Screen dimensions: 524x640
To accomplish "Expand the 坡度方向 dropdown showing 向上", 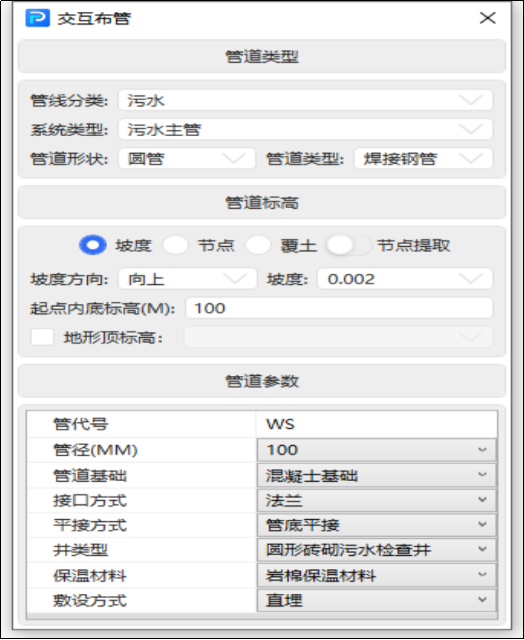I will pyautogui.click(x=188, y=279).
